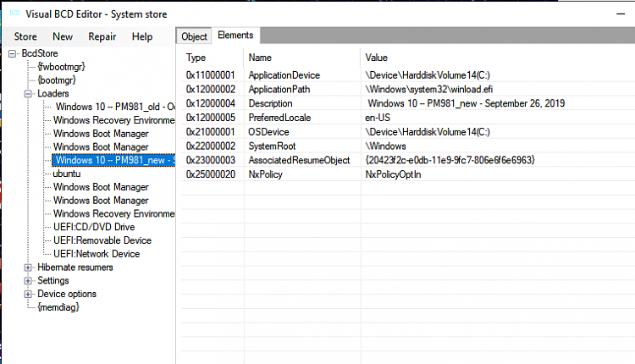Click the BCD app icon in title bar
Image resolution: width=635 pixels, height=364 pixels.
(15, 14)
